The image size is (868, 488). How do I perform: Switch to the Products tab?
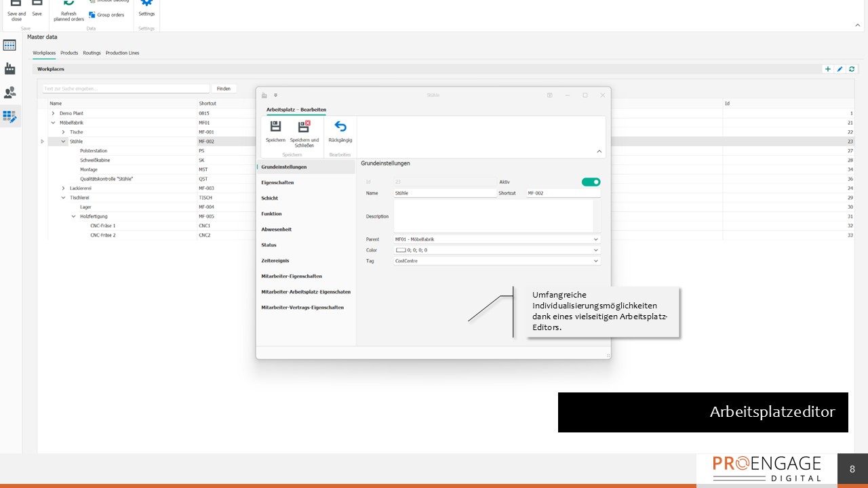point(68,52)
